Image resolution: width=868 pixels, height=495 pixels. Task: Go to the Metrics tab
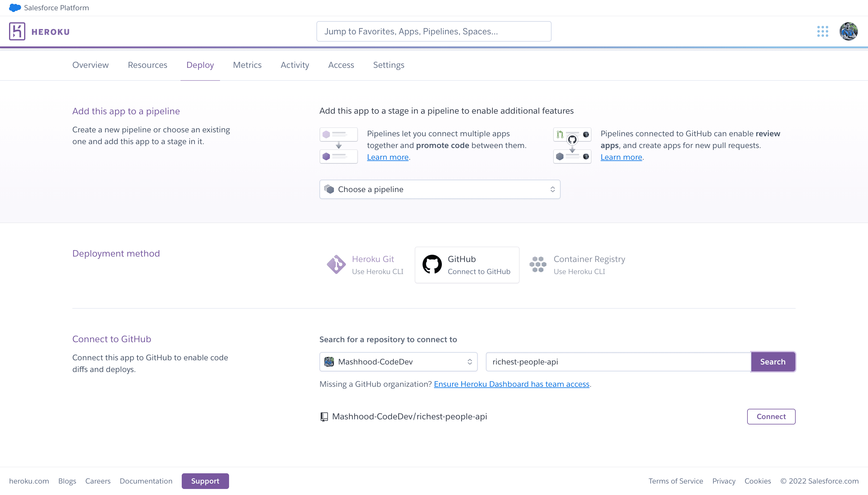[x=247, y=65]
